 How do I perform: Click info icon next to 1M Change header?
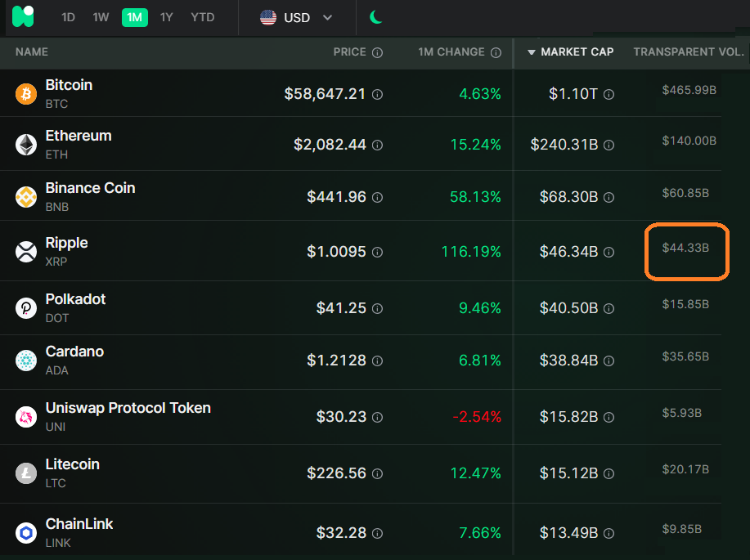(496, 52)
